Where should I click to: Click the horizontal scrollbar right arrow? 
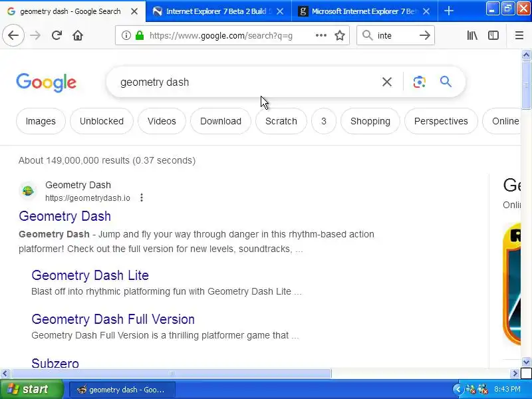click(x=515, y=373)
